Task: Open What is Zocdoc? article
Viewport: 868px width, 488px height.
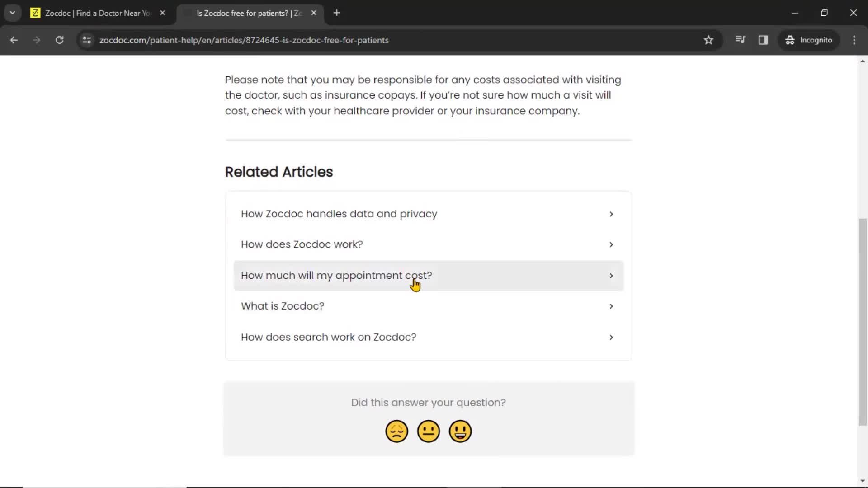Action: (429, 306)
